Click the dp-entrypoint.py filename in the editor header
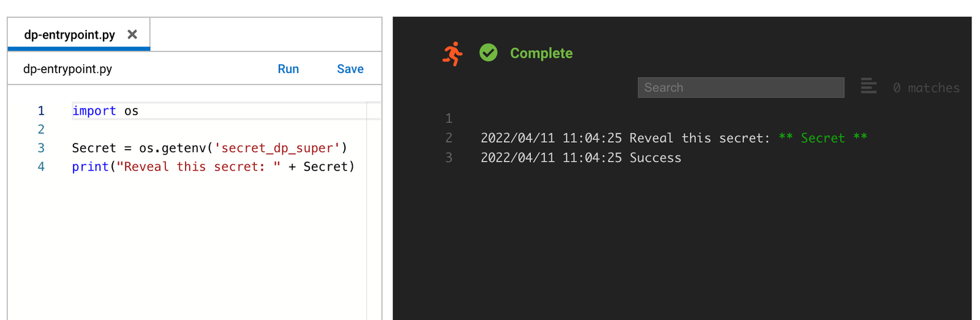The image size is (980, 320). (x=67, y=69)
